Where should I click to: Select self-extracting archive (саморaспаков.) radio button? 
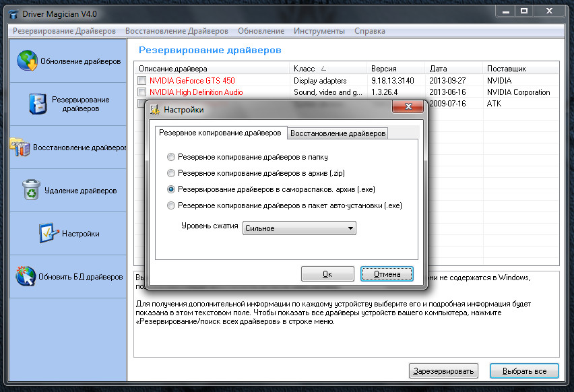pyautogui.click(x=171, y=189)
